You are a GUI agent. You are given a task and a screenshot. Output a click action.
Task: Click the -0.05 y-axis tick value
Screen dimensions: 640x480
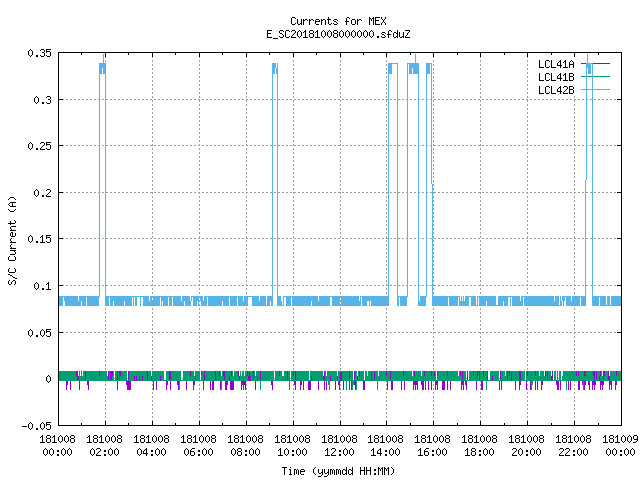37,426
